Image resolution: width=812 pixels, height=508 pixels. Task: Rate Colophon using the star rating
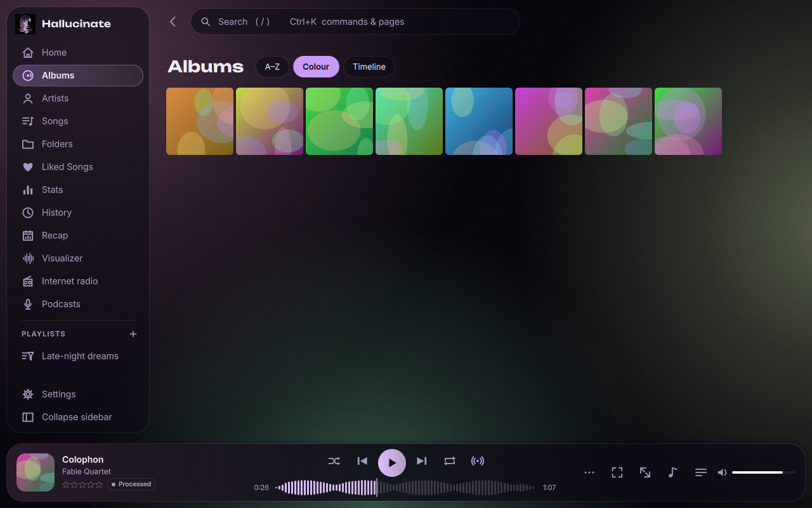pos(82,485)
